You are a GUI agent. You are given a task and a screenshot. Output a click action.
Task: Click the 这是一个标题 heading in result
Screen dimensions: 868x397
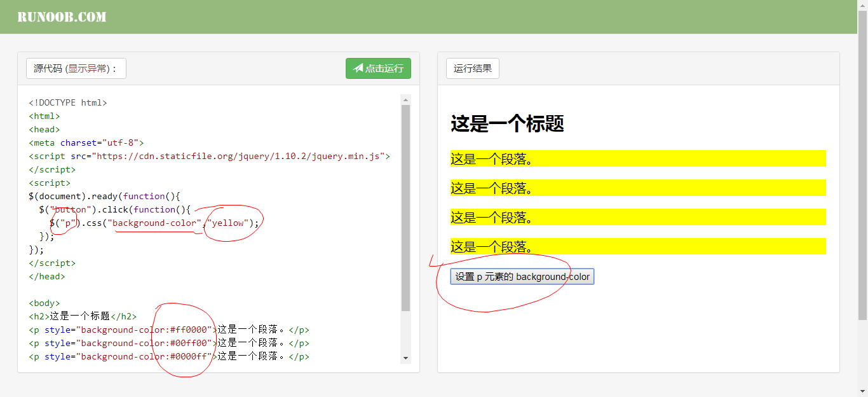[508, 123]
